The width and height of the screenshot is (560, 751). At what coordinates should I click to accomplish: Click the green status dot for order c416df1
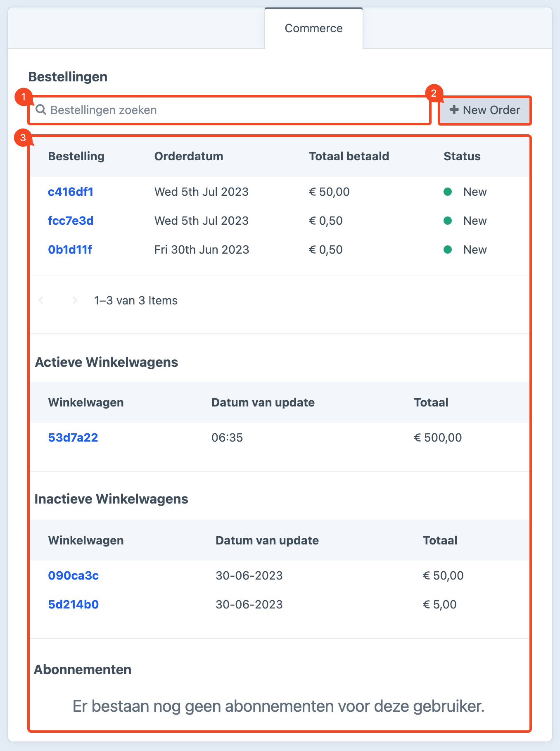(447, 192)
